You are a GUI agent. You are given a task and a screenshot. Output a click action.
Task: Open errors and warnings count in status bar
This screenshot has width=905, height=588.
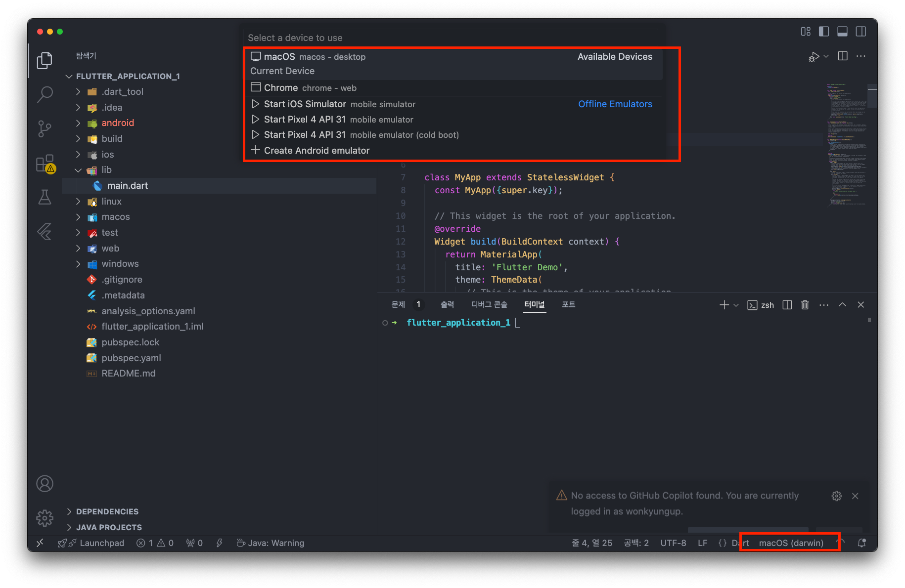tap(155, 543)
